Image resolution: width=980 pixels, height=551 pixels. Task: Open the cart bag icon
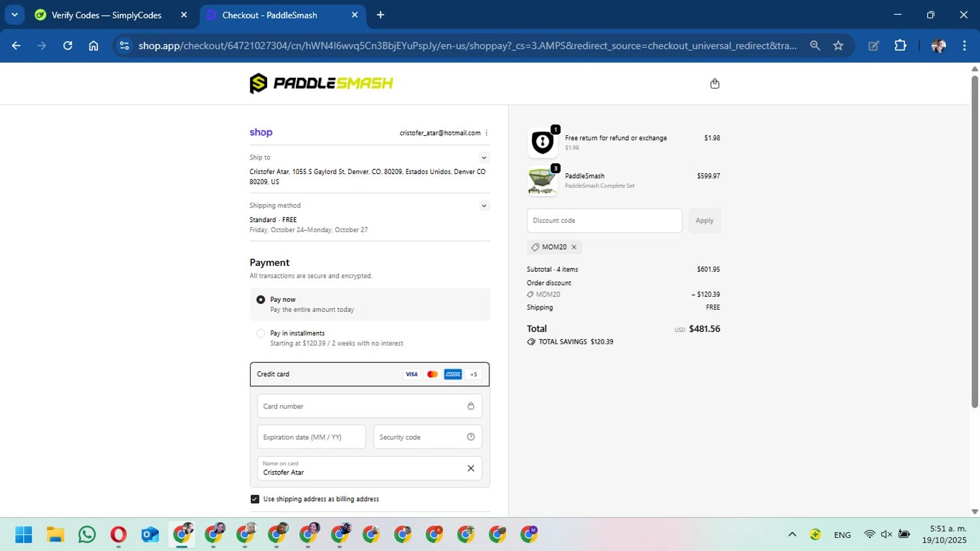(x=715, y=84)
